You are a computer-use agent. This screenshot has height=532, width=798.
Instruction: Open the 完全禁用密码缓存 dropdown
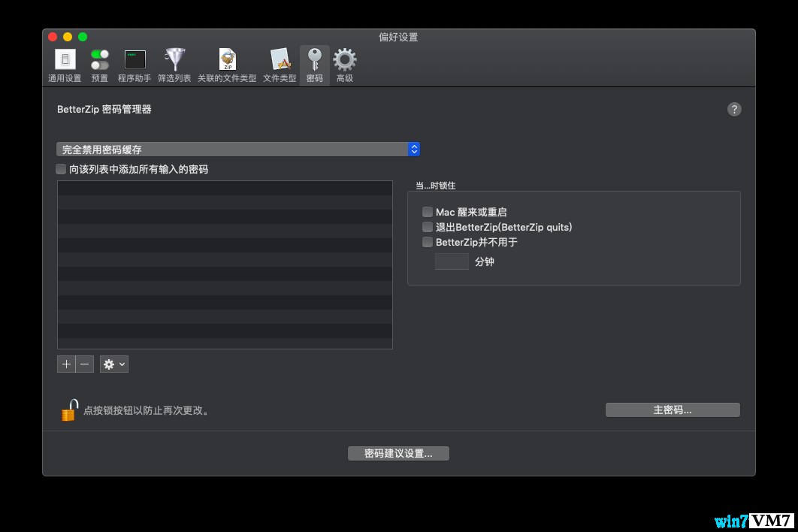[237, 150]
